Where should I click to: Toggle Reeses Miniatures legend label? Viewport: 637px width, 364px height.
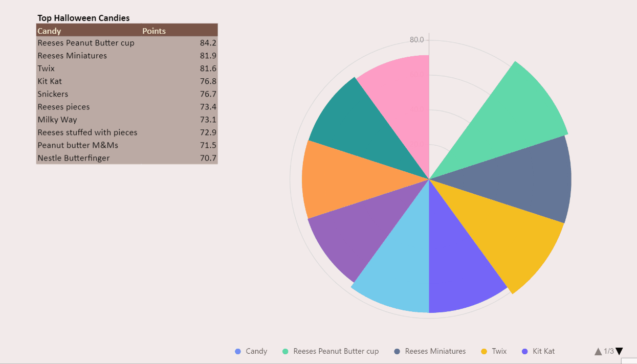(435, 351)
